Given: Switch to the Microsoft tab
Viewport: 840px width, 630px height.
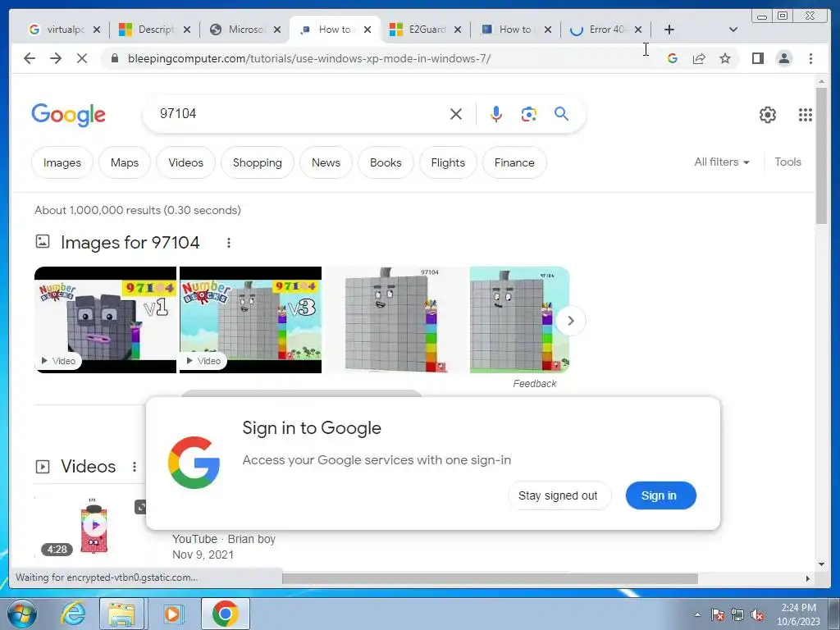Looking at the screenshot, I should tap(245, 30).
